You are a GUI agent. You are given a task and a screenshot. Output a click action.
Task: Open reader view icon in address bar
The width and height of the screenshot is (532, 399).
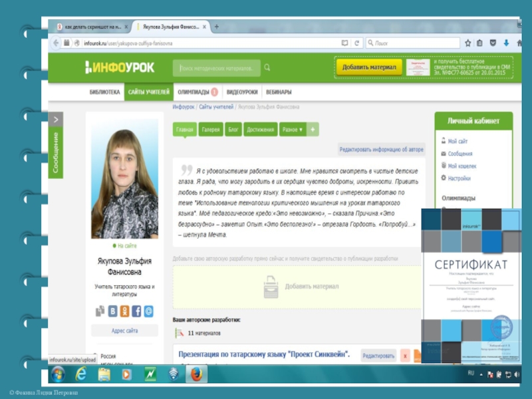(x=344, y=43)
